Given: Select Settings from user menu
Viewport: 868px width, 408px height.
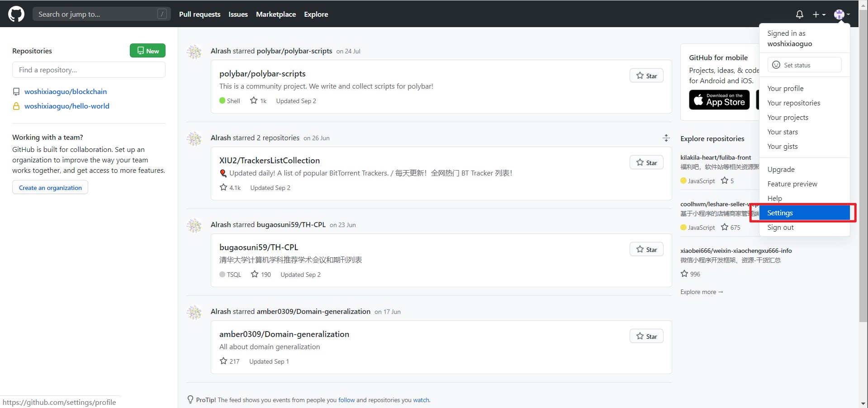Looking at the screenshot, I should (x=804, y=213).
